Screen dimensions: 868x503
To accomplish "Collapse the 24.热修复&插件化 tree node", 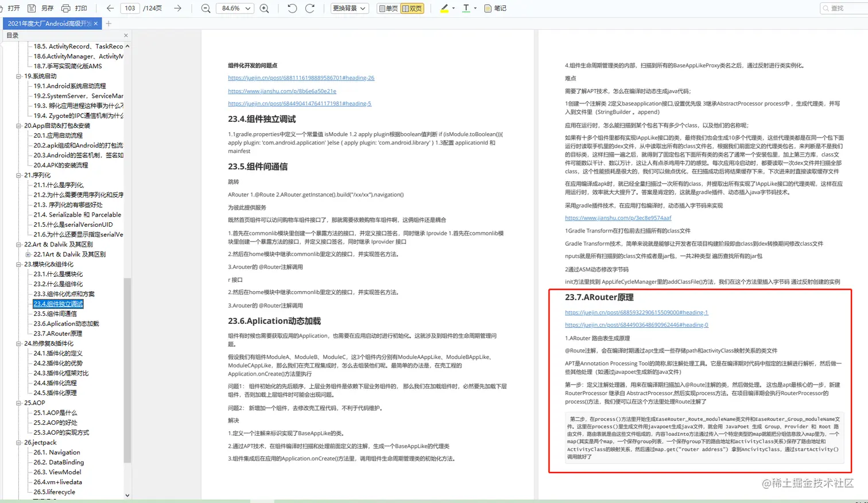I will 19,343.
